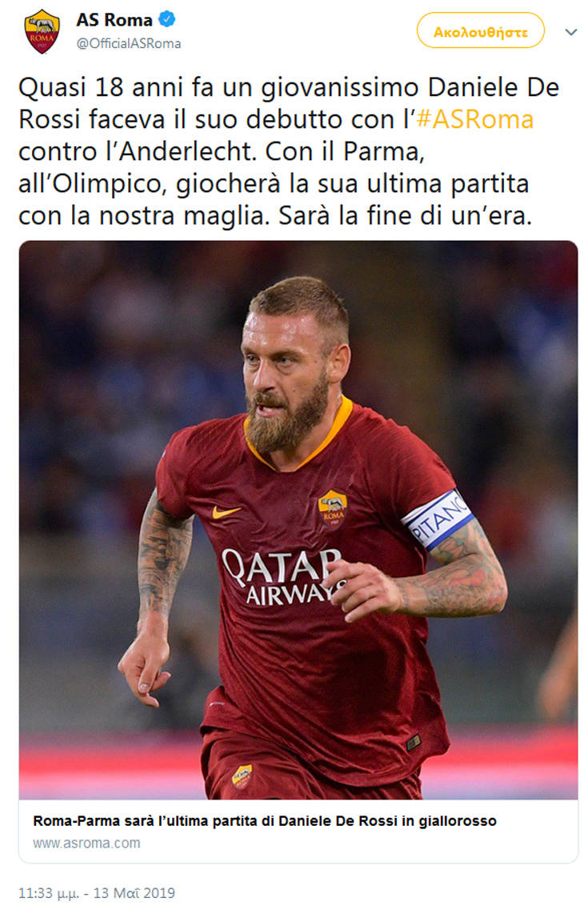Image resolution: width=588 pixels, height=910 pixels.
Task: Click the Nike swoosh on the shirt
Action: (226, 511)
